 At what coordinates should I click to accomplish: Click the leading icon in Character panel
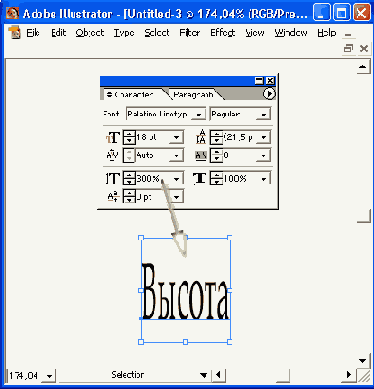click(201, 137)
